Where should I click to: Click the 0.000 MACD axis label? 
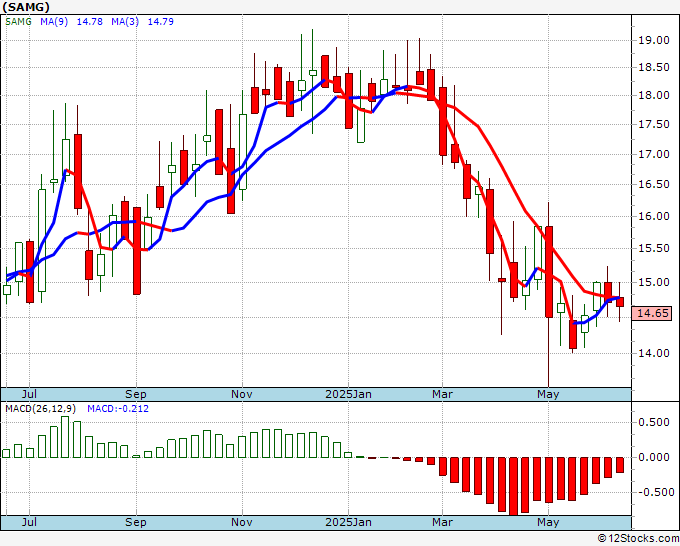pos(654,457)
